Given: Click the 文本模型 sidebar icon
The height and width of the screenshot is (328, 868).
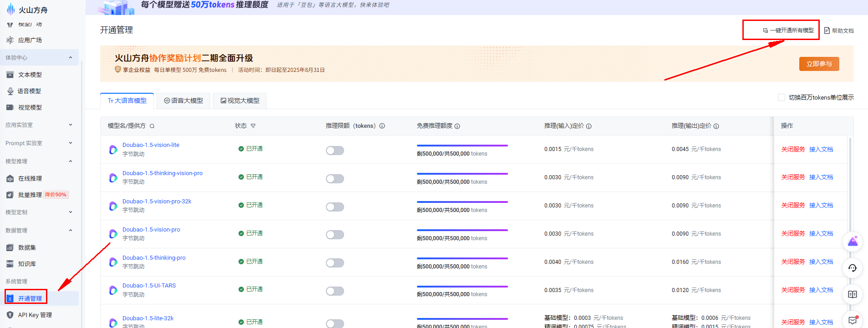Looking at the screenshot, I should point(10,75).
